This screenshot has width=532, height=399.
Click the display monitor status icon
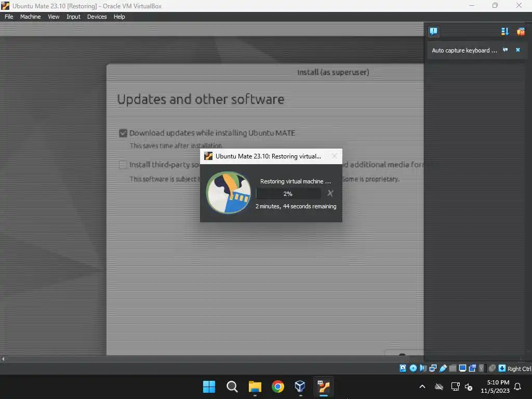[462, 368]
